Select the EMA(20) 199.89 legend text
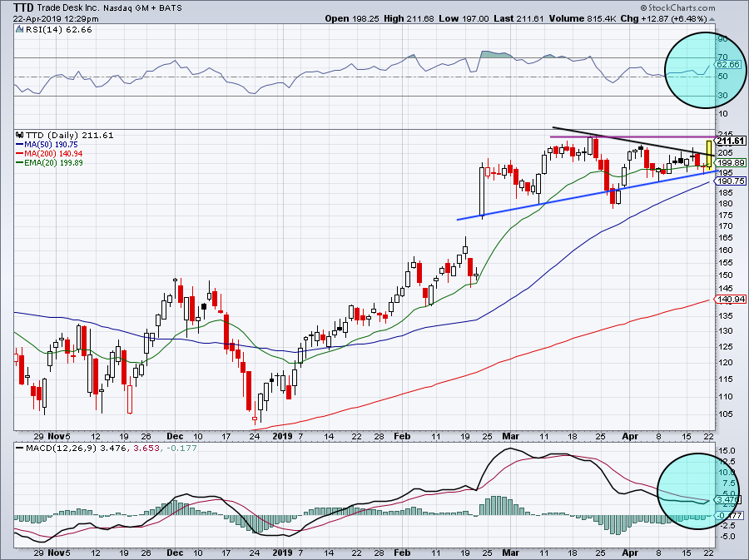 [x=53, y=163]
